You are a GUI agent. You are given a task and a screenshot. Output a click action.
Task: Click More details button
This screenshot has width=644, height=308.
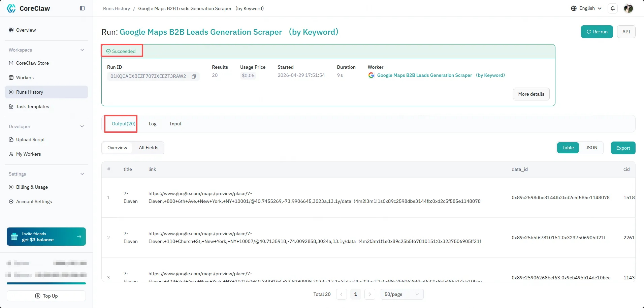coord(531,94)
